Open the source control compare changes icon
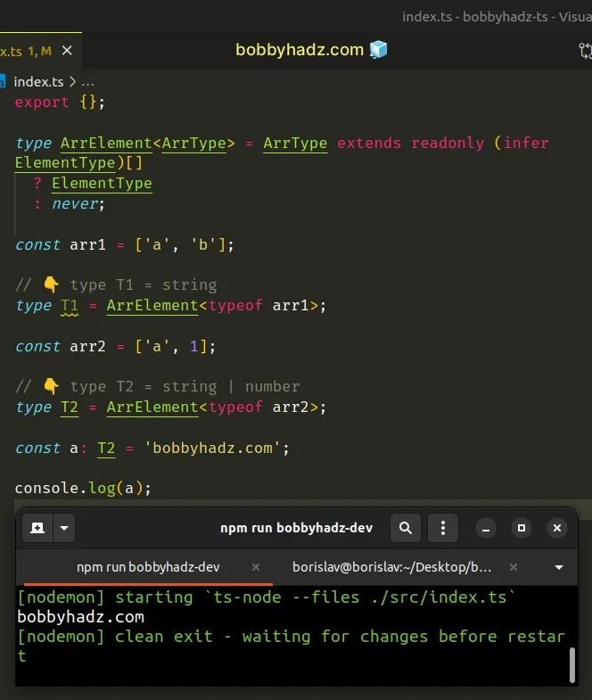Screen dimensions: 592x700 (585, 51)
